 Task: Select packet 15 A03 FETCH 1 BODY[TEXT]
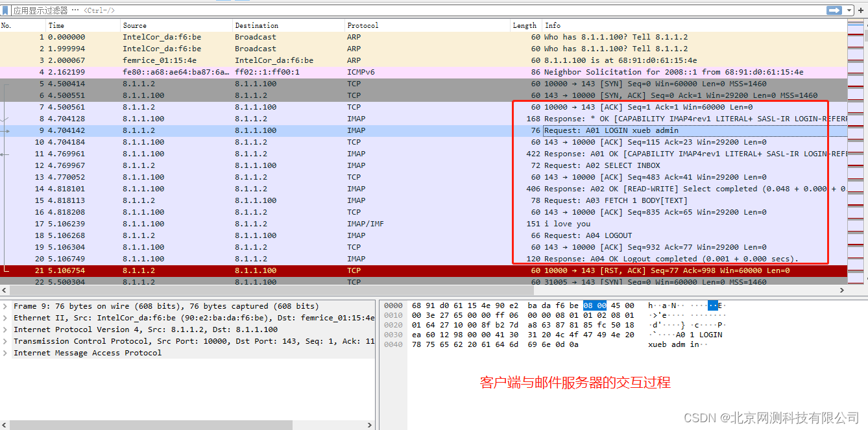pyautogui.click(x=424, y=200)
